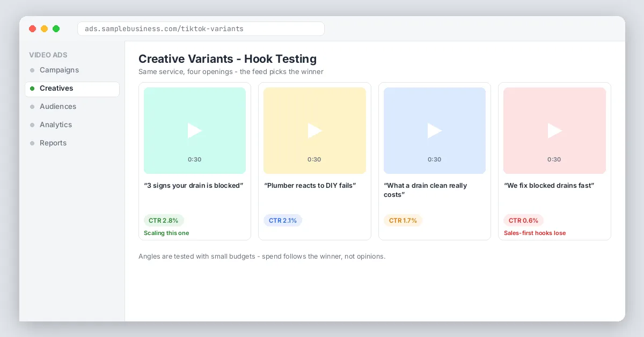Click the "3 signs your drain is blocked" title
This screenshot has width=644, height=337.
pyautogui.click(x=194, y=186)
